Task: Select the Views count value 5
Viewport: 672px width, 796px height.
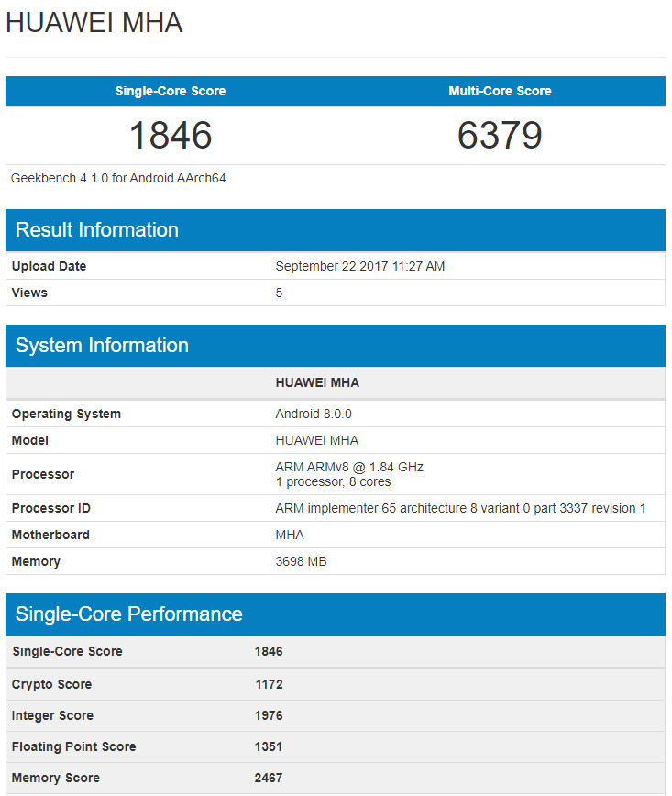Action: click(279, 293)
